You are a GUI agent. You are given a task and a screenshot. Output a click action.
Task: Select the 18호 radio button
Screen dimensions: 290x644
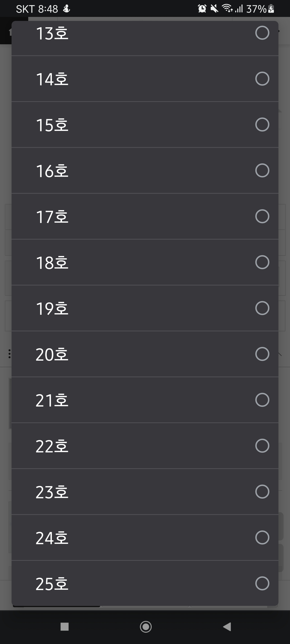[x=262, y=262]
